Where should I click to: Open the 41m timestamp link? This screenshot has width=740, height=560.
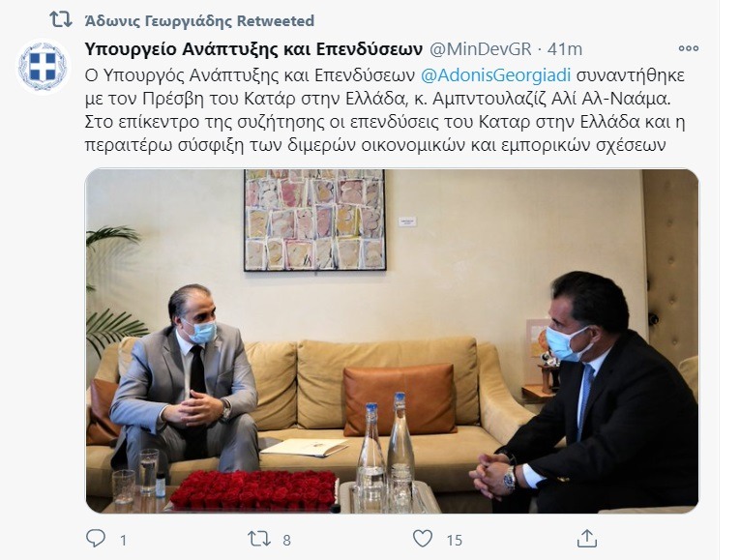(567, 48)
